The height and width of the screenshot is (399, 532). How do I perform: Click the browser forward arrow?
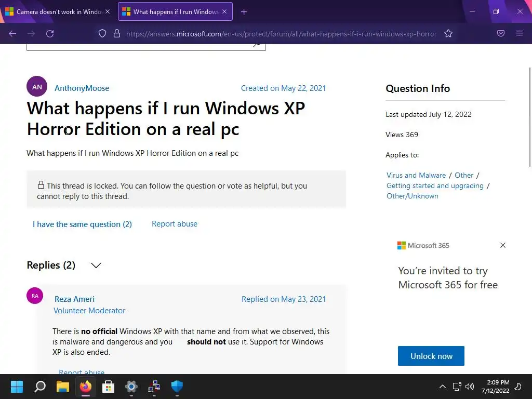click(x=31, y=34)
